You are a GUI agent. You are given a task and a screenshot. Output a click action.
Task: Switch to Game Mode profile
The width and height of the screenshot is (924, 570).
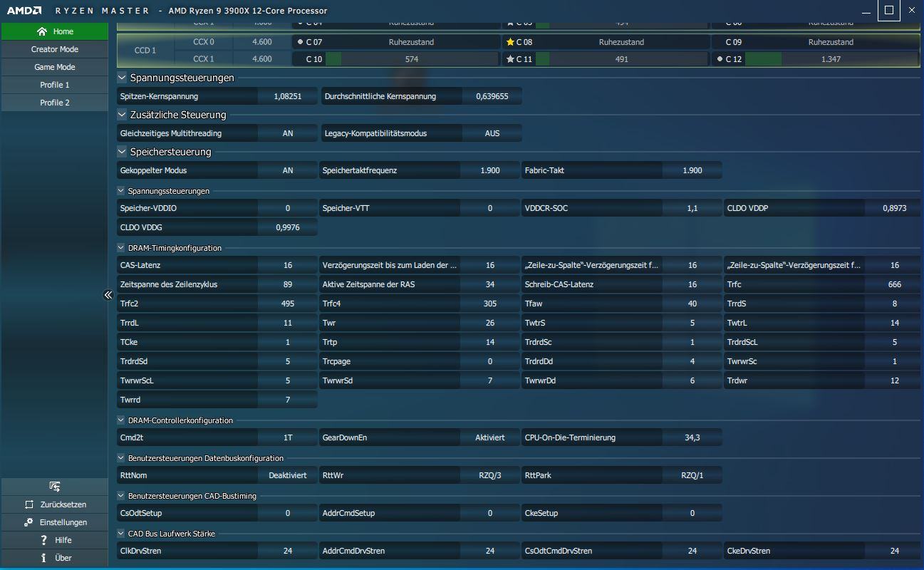(x=55, y=67)
